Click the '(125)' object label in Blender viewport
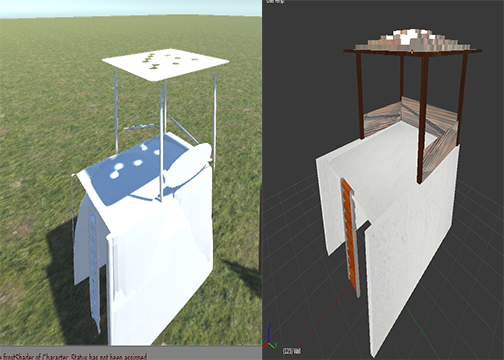504x360 pixels. (x=292, y=351)
